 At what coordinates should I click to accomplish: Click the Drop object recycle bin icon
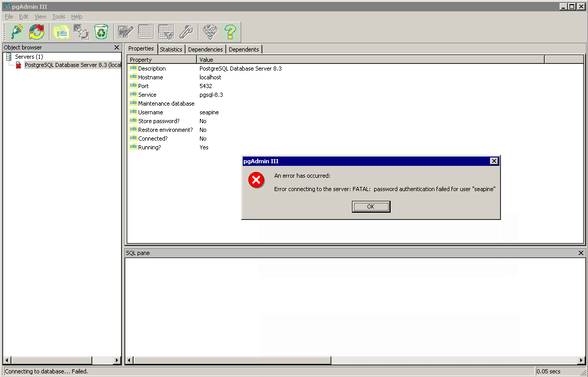(101, 32)
